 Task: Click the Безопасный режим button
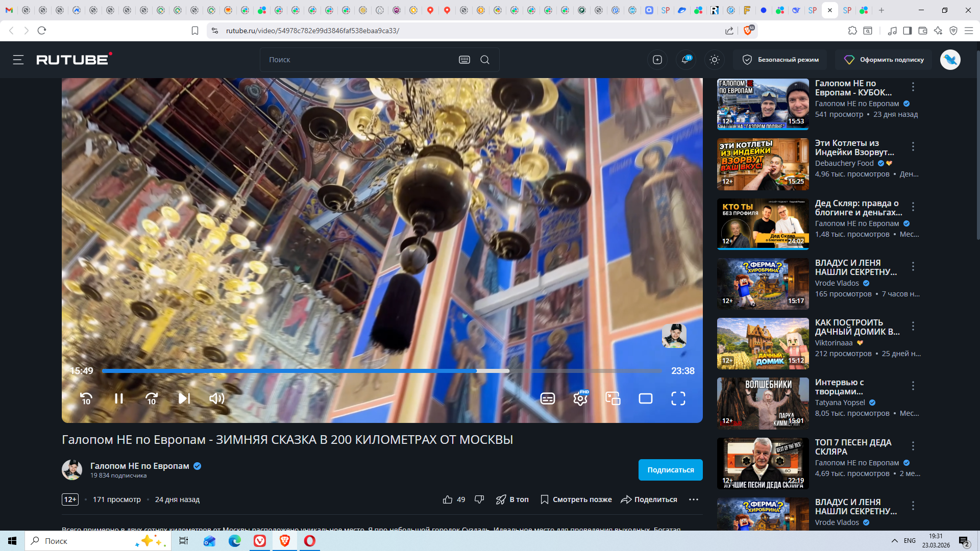(x=780, y=60)
